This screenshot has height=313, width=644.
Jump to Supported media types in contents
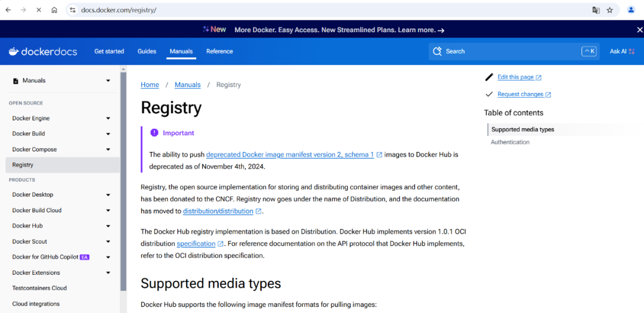pyautogui.click(x=523, y=129)
